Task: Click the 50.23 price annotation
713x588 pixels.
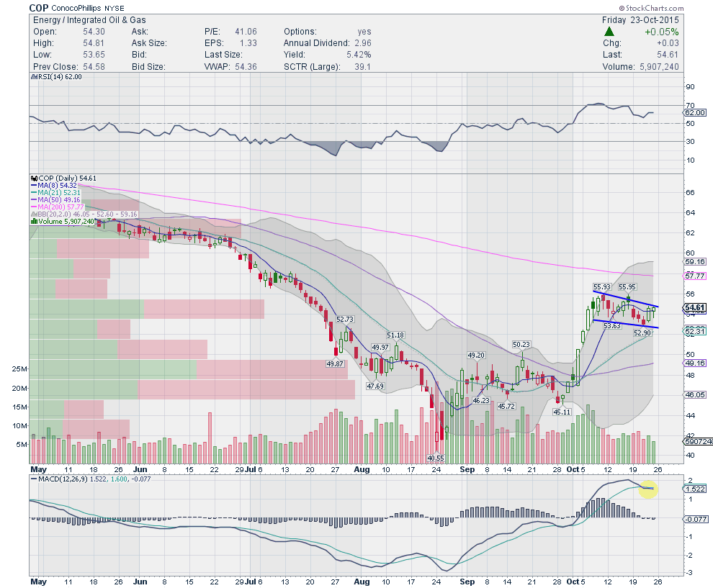Action: (x=521, y=345)
